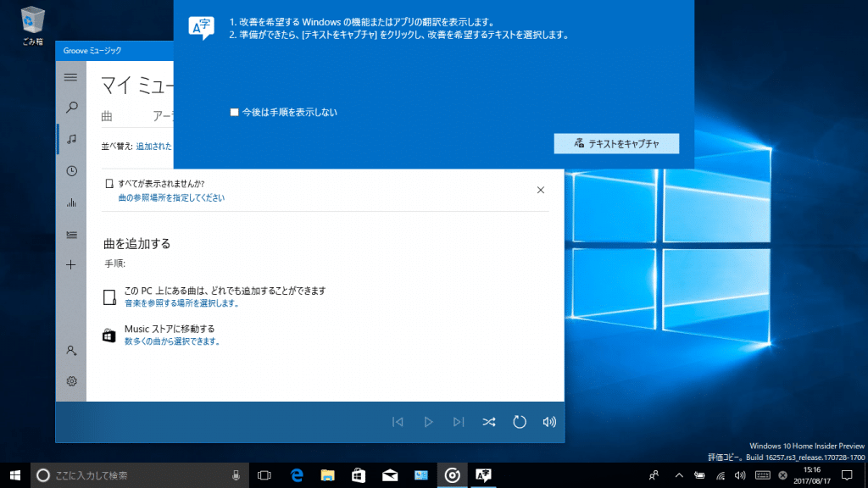Click the 数多くの曲から選択できます link

pyautogui.click(x=172, y=341)
